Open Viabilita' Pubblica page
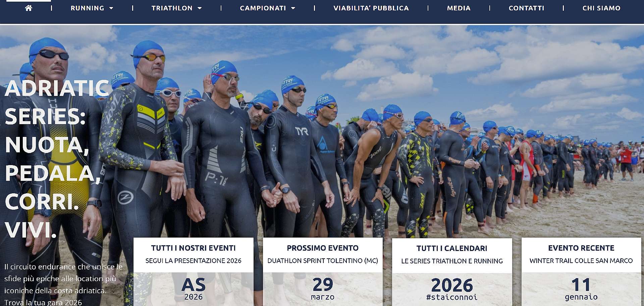 pyautogui.click(x=371, y=8)
